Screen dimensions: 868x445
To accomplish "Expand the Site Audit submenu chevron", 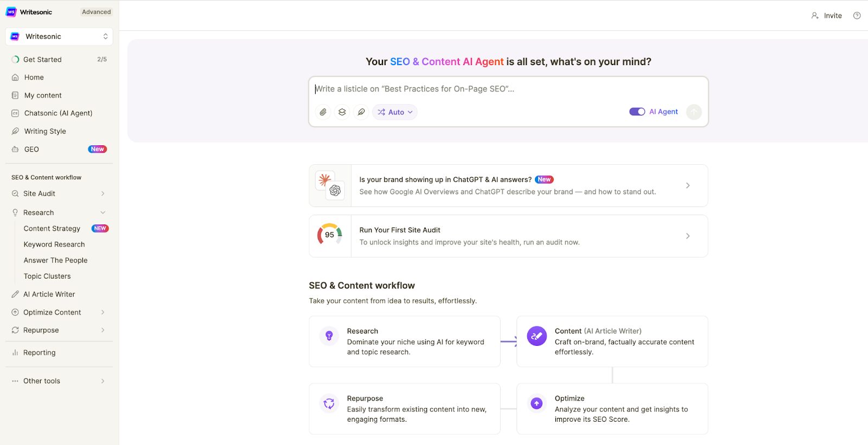I will click(103, 194).
